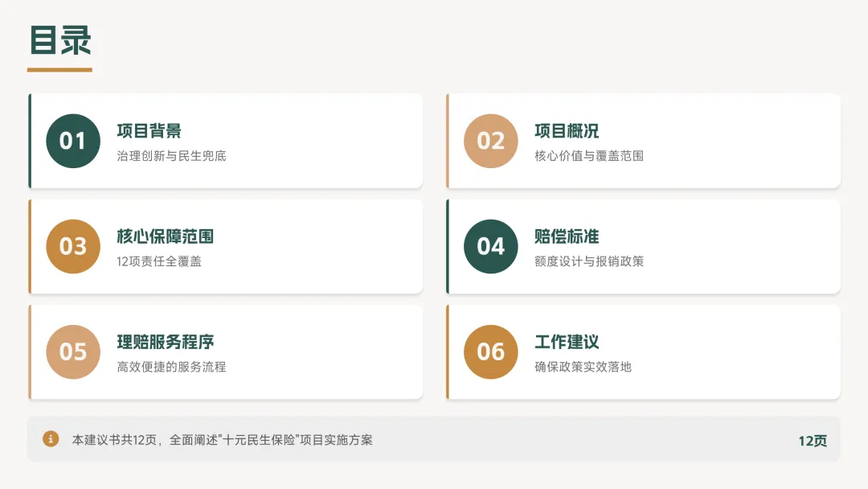Open the 项目背景 section heading
The image size is (868, 489).
149,131
